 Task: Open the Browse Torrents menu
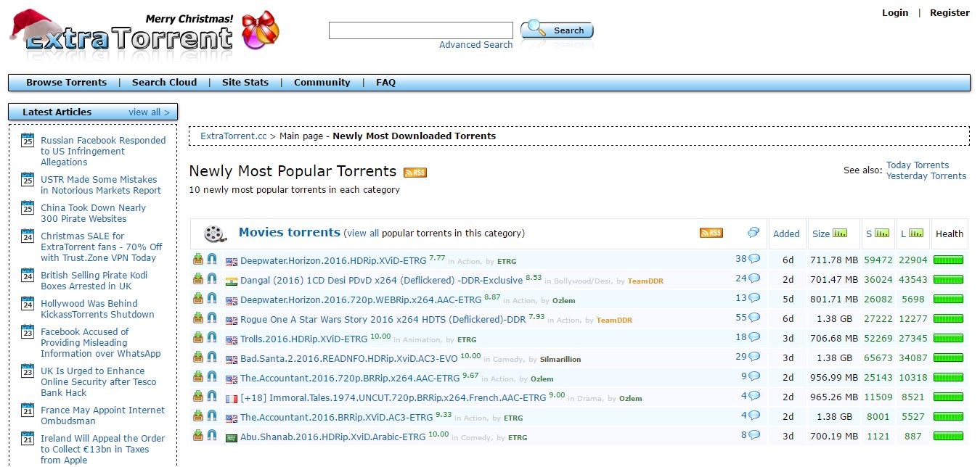(x=66, y=82)
